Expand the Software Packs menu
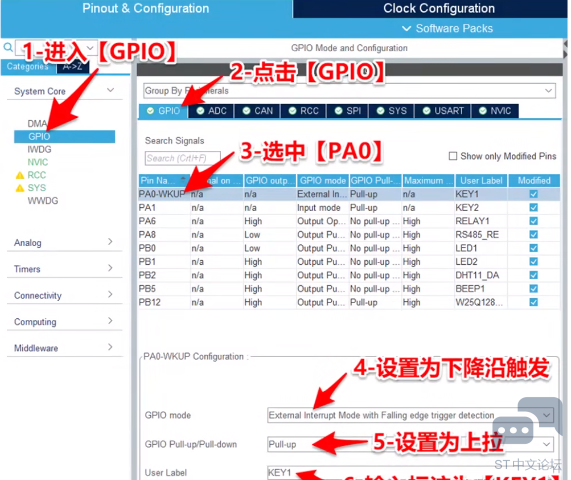The width and height of the screenshot is (571, 480). coord(447,28)
